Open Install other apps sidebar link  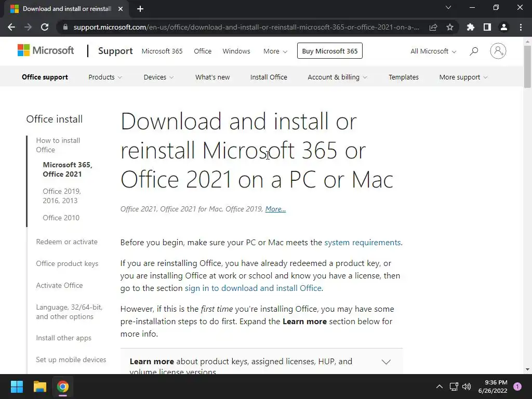pyautogui.click(x=64, y=338)
